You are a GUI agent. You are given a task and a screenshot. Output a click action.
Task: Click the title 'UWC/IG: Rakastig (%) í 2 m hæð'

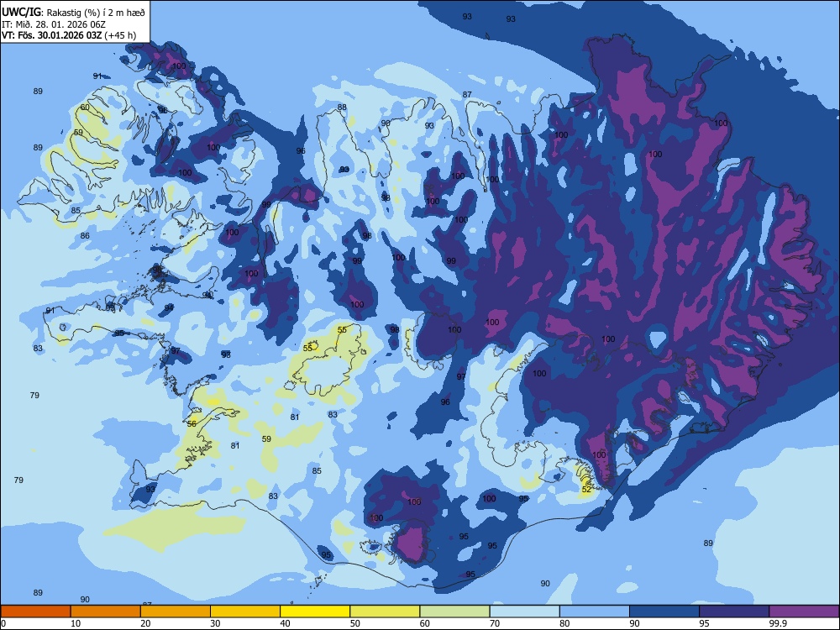(x=73, y=12)
